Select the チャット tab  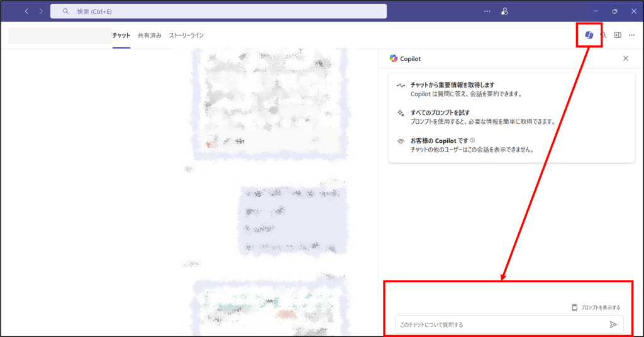[x=121, y=35]
